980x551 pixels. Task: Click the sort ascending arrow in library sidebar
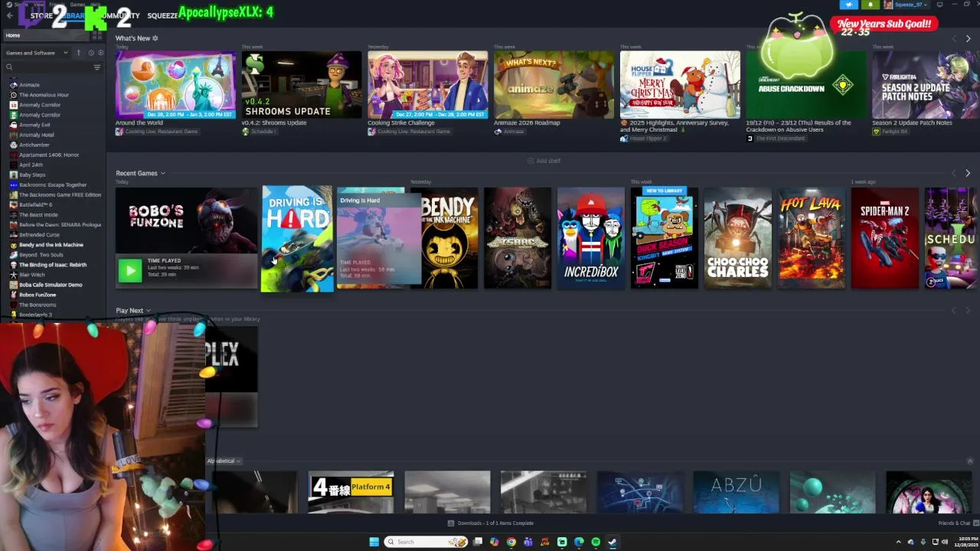tap(78, 53)
